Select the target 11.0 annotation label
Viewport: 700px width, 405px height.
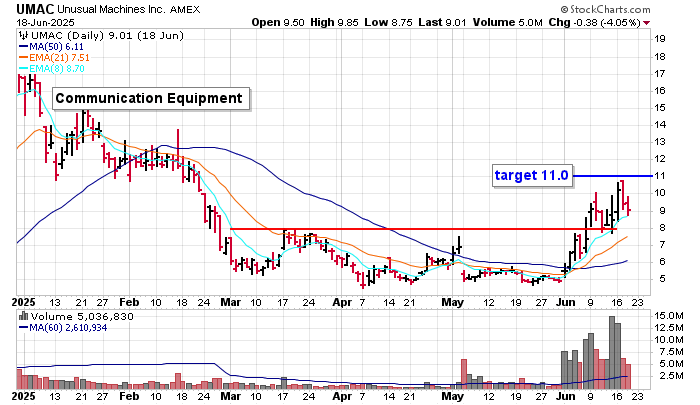(531, 175)
